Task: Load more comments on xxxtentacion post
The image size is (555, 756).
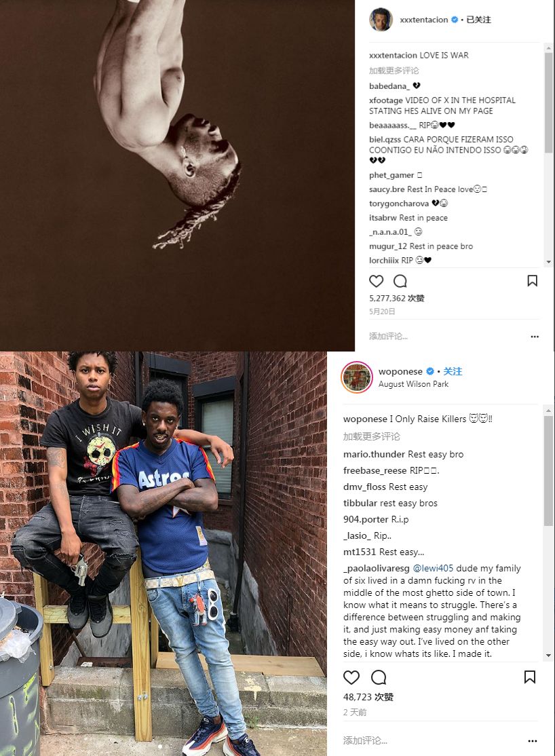Action: [x=394, y=71]
